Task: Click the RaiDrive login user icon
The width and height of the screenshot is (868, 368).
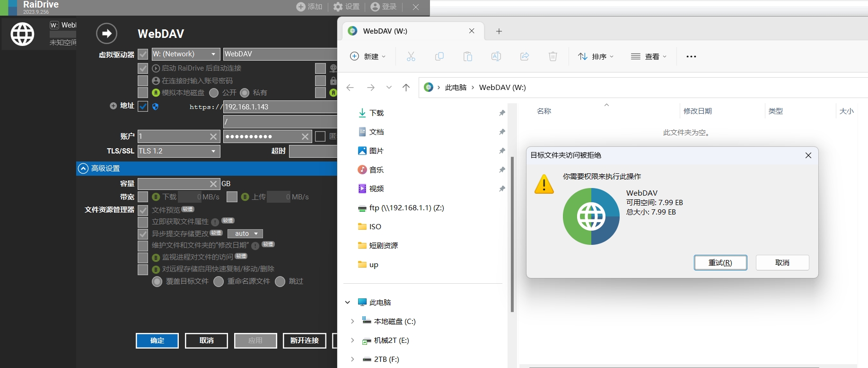Action: click(x=375, y=7)
